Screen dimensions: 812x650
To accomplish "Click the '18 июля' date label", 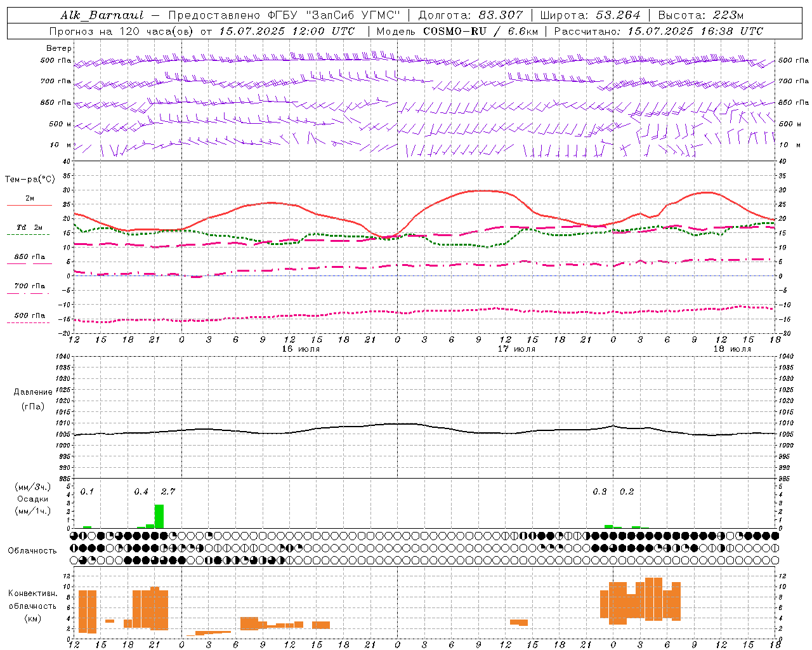I will point(733,349).
